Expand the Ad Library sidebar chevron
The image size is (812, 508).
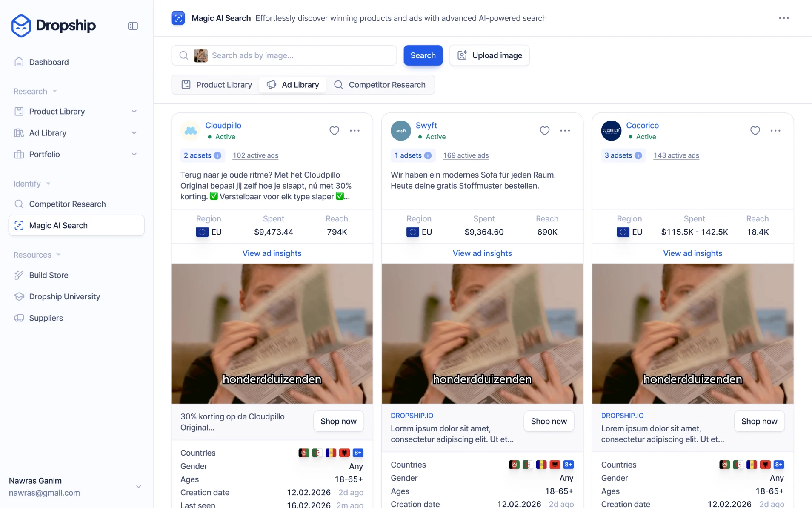(134, 133)
